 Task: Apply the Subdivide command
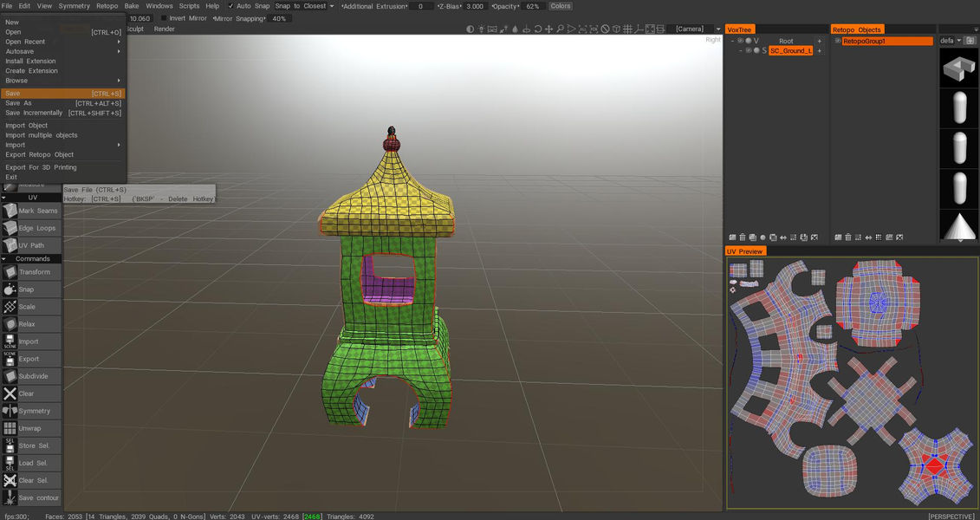click(x=31, y=376)
